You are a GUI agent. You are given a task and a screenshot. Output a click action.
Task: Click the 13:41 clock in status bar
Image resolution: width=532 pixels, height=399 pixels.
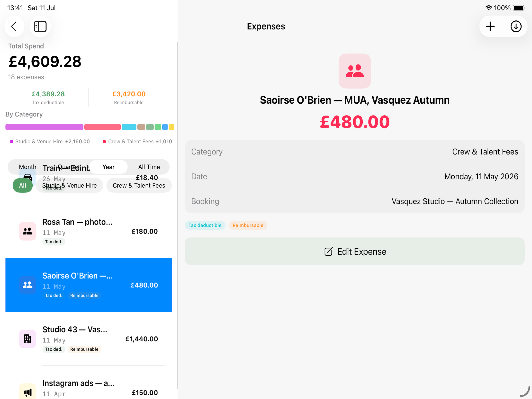(x=15, y=8)
